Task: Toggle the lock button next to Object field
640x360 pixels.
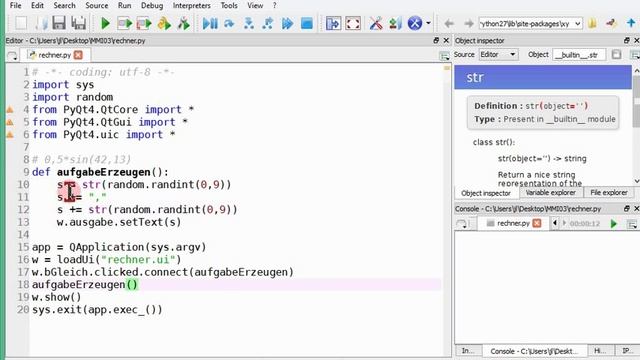Action: [616, 55]
